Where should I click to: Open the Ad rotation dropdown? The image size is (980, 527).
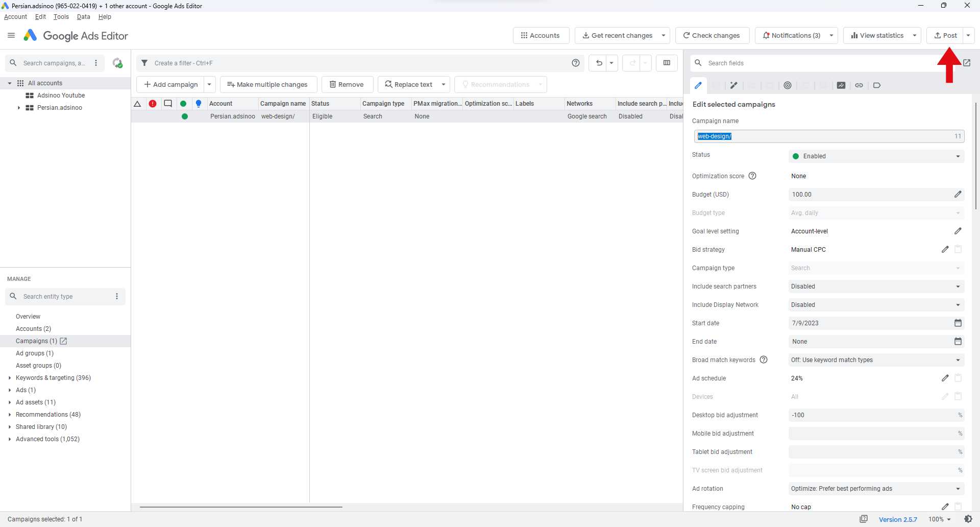(876, 489)
